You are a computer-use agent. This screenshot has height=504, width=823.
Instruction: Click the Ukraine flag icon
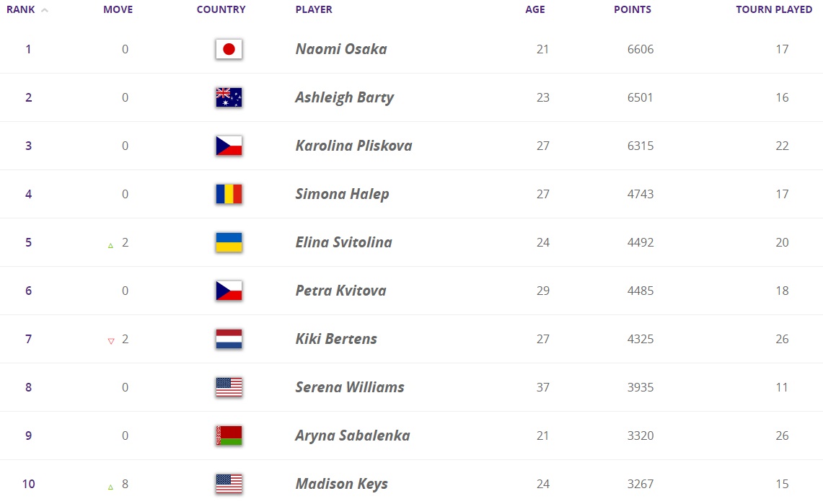pos(229,242)
